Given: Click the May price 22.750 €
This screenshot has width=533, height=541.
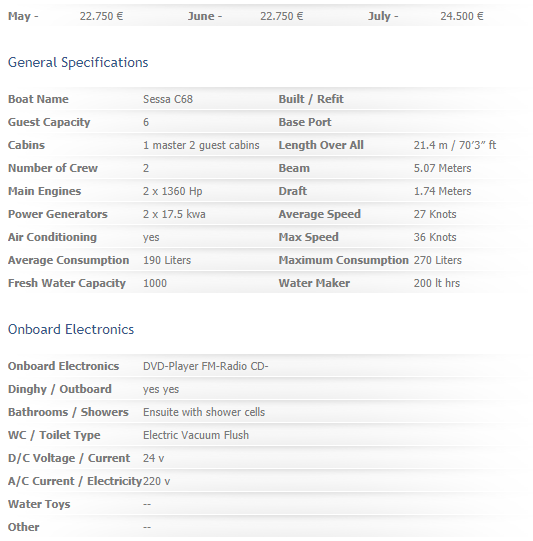Looking at the screenshot, I should click(101, 16).
